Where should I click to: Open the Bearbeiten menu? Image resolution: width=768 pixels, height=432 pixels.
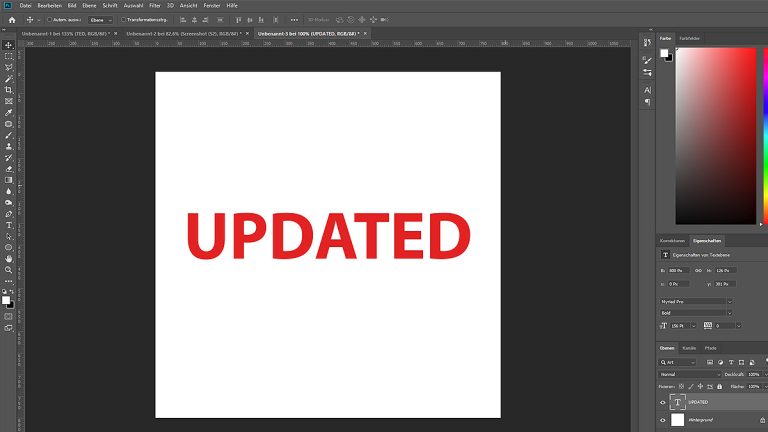pyautogui.click(x=49, y=5)
